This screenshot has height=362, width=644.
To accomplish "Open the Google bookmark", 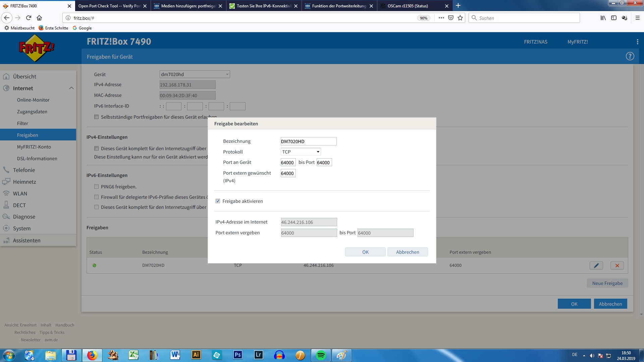I will click(82, 28).
